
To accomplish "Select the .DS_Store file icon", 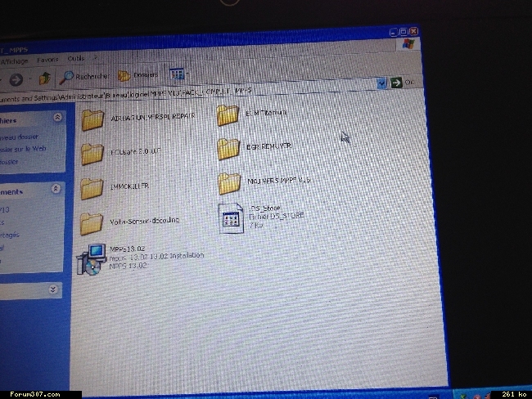I will click(x=231, y=218).
